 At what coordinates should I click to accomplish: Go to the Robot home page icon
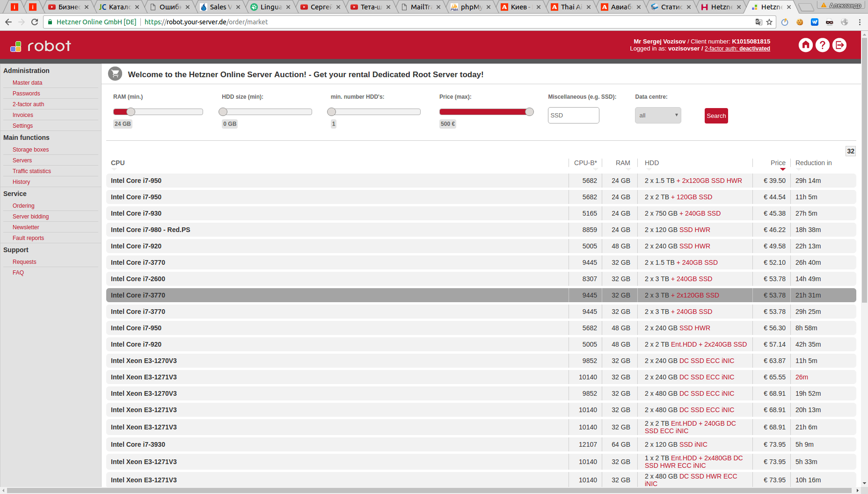[x=805, y=45]
